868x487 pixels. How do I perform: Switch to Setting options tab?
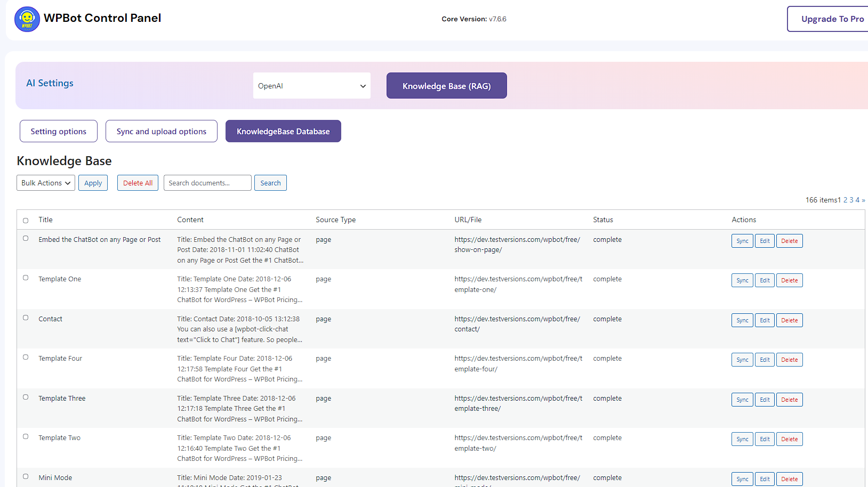coord(59,131)
